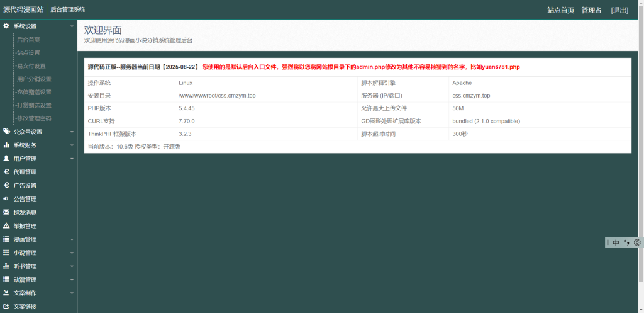Go to 站点首页 in top bar

(x=560, y=10)
